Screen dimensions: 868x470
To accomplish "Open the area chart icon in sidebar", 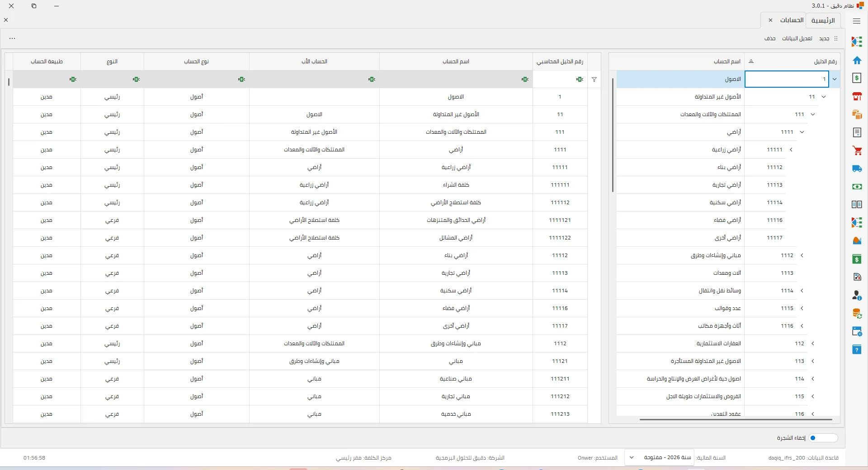I will [x=857, y=241].
